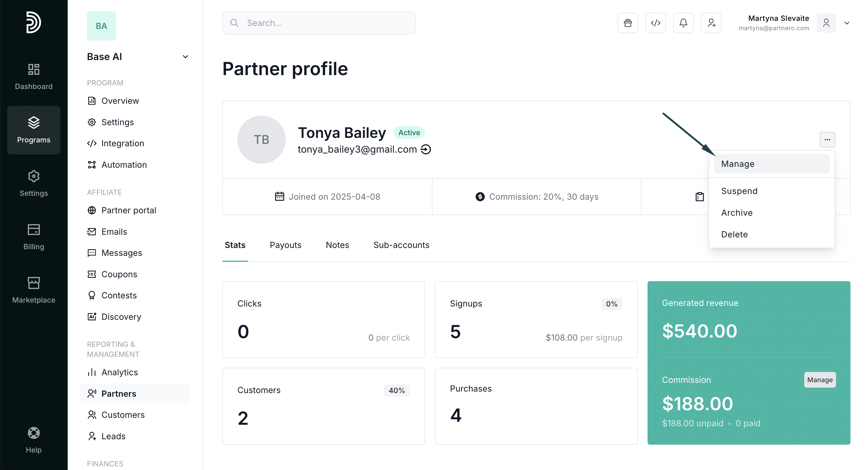Choose Suspend in the dropdown menu
The height and width of the screenshot is (470, 868).
pyautogui.click(x=739, y=191)
